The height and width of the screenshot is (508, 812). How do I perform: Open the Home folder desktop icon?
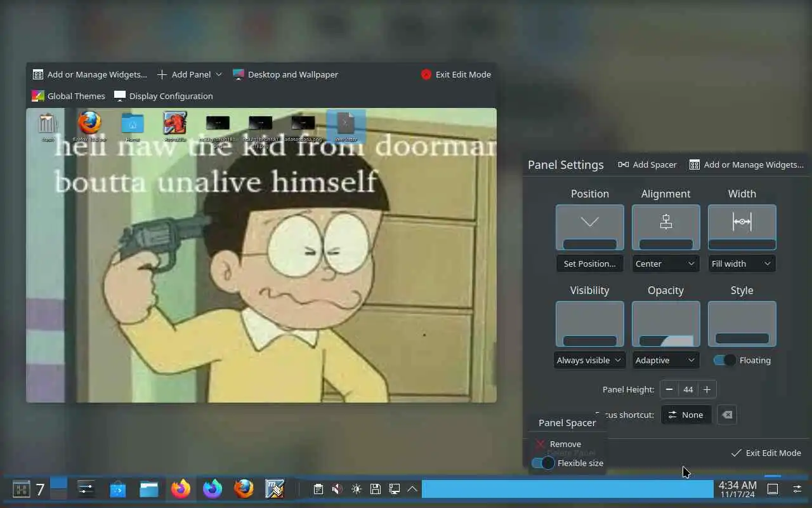pyautogui.click(x=133, y=126)
